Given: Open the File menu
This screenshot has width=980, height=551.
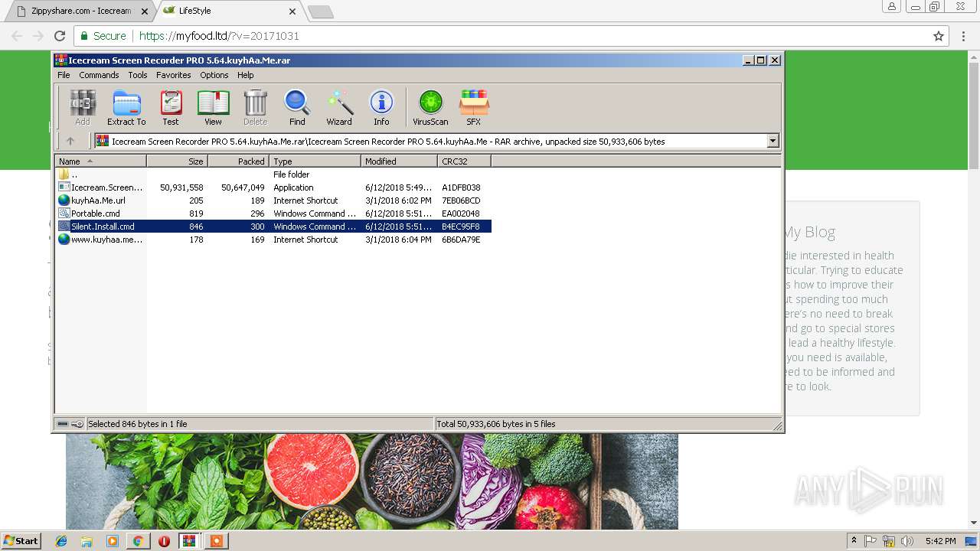Looking at the screenshot, I should [64, 75].
